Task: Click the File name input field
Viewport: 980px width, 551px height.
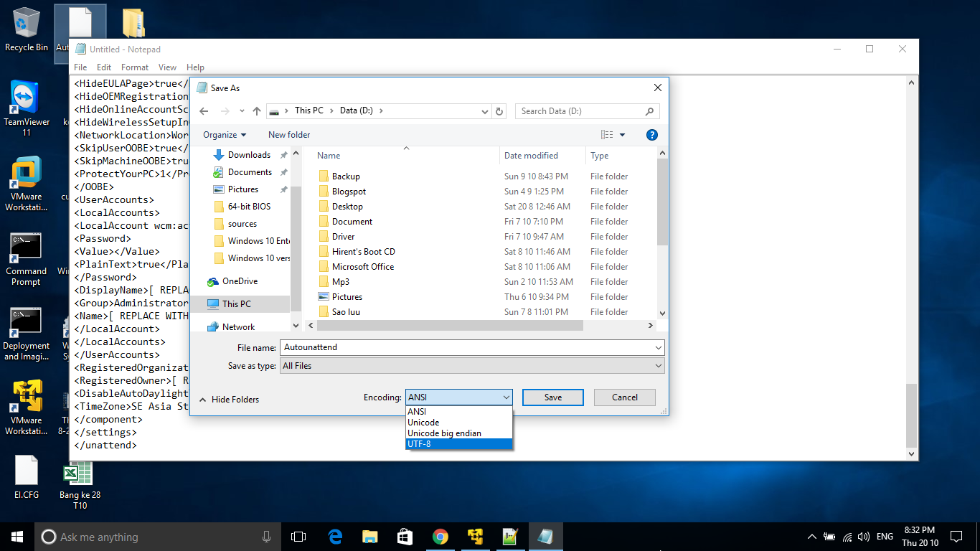Action: coord(472,347)
